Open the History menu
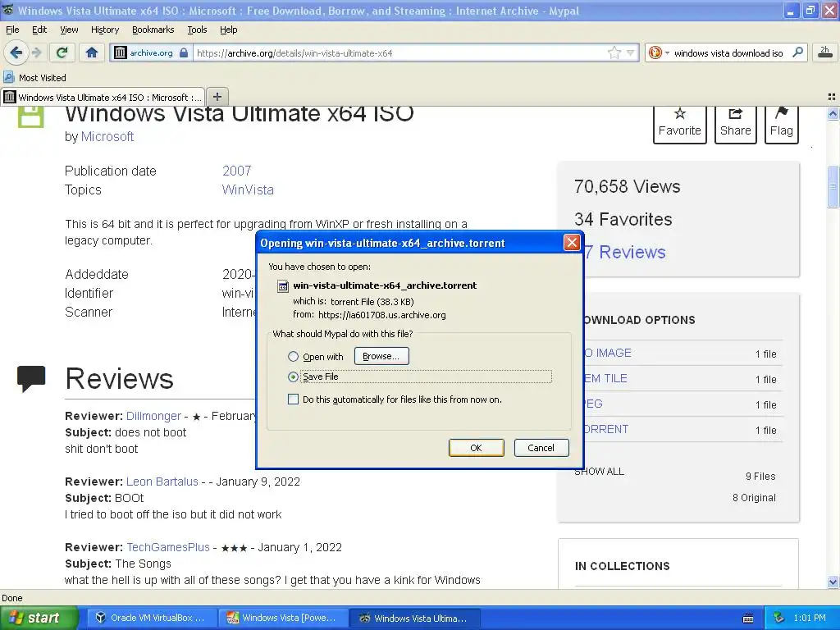Screen dimensions: 840x630 (105, 30)
